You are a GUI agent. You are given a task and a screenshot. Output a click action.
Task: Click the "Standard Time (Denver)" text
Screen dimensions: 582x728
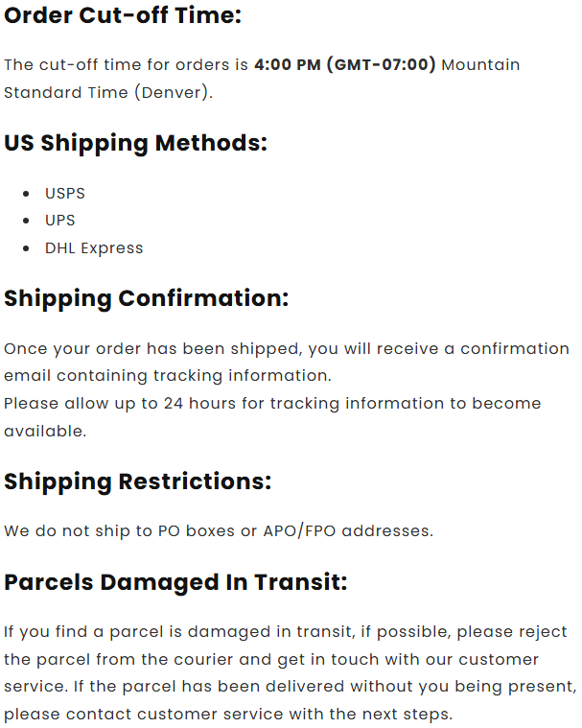(x=107, y=93)
